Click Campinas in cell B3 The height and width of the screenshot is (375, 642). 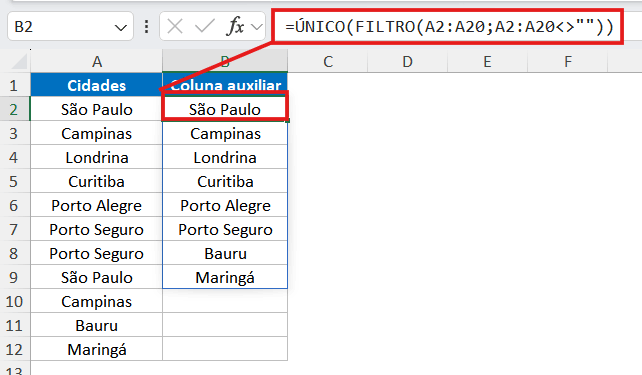coord(225,133)
